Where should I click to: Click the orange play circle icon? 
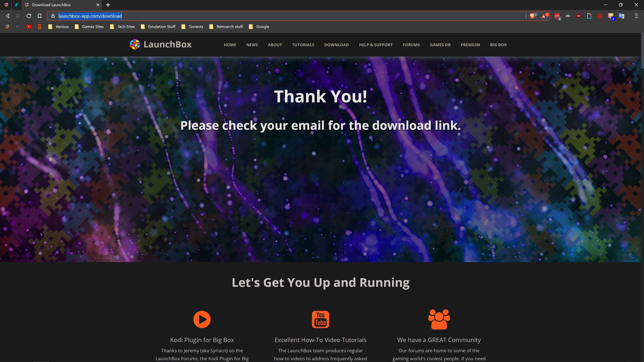click(x=202, y=319)
